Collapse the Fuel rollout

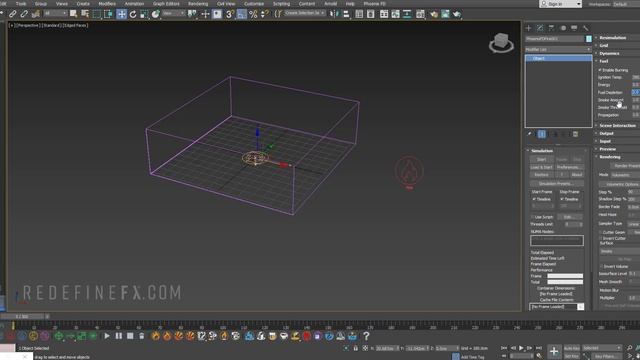coord(603,61)
